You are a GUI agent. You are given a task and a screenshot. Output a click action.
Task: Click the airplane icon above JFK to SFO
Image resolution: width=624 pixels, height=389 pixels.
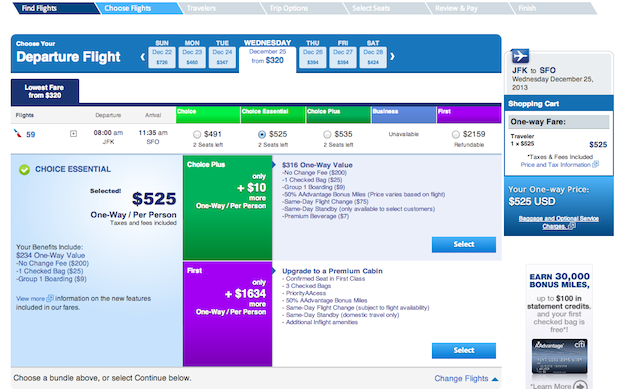520,56
